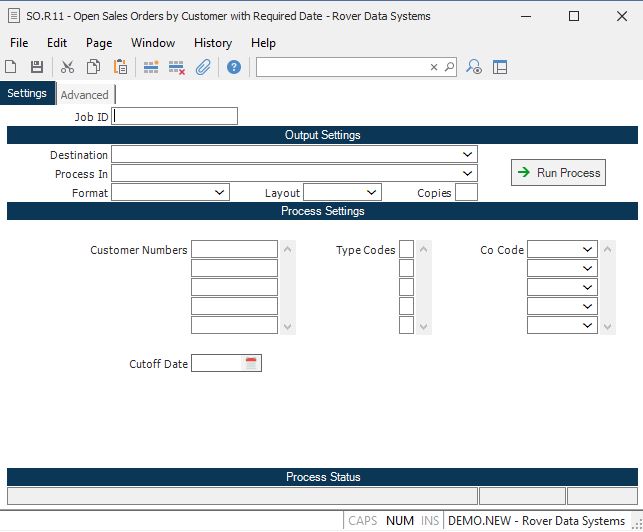Click the Insert row toolbar icon
The image size is (643, 532).
[x=151, y=67]
